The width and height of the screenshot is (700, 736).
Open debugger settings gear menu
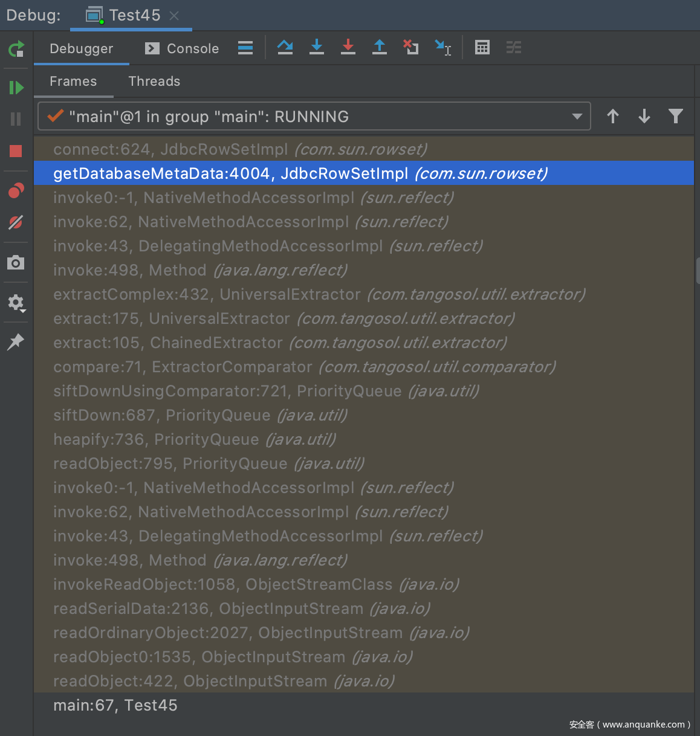click(16, 302)
